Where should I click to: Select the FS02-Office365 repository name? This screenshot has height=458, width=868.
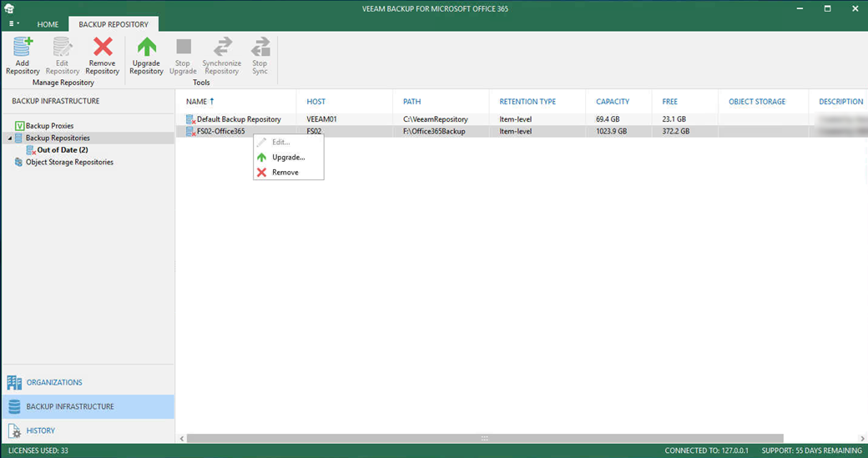(221, 131)
